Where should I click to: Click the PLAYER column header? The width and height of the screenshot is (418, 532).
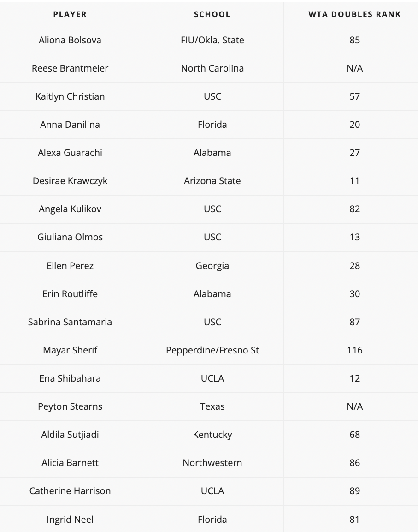pos(70,14)
